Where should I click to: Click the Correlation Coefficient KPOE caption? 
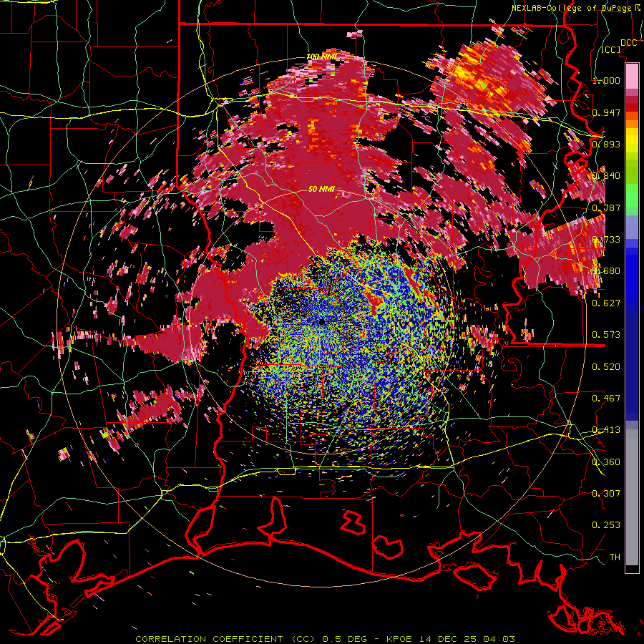tap(325, 639)
